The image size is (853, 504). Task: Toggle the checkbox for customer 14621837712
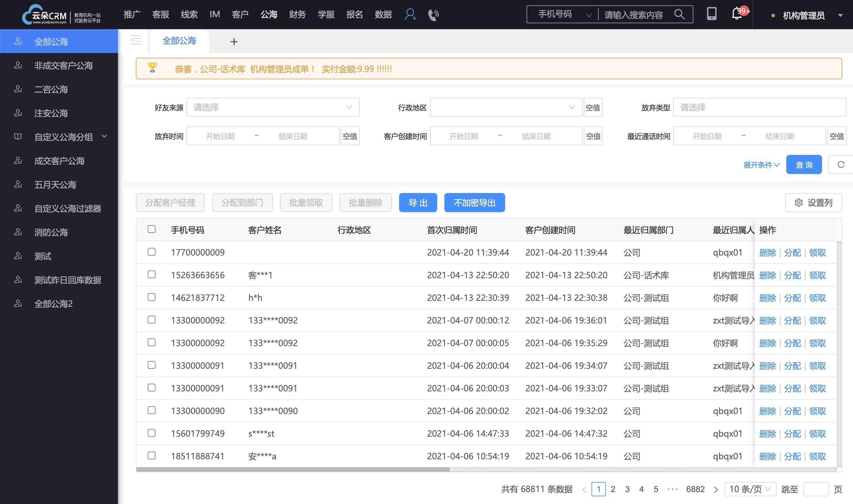click(x=152, y=297)
